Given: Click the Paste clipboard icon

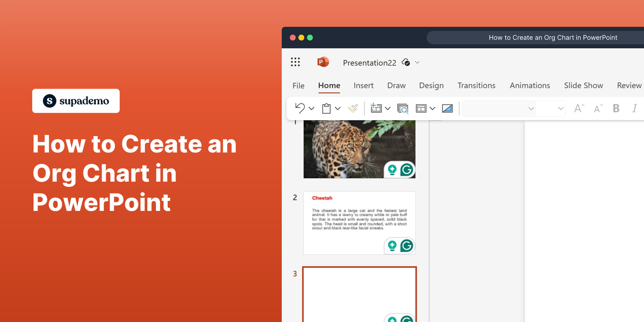Looking at the screenshot, I should (326, 108).
